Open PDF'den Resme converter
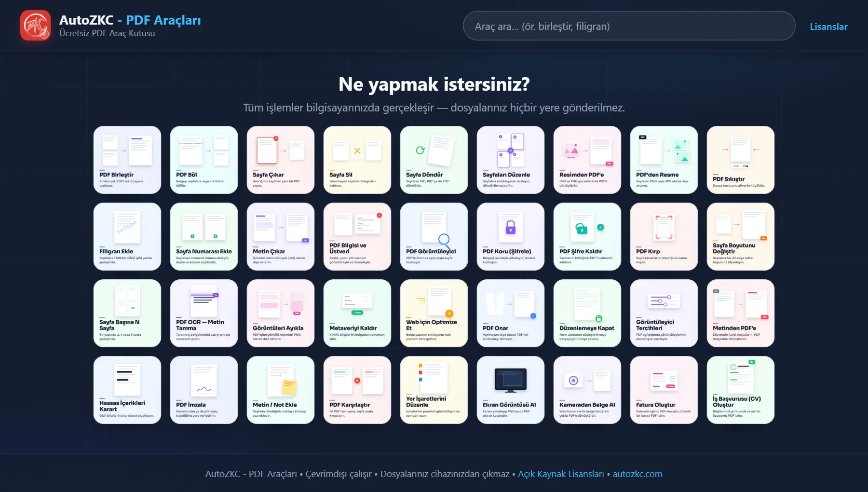The width and height of the screenshot is (868, 492). click(x=664, y=160)
